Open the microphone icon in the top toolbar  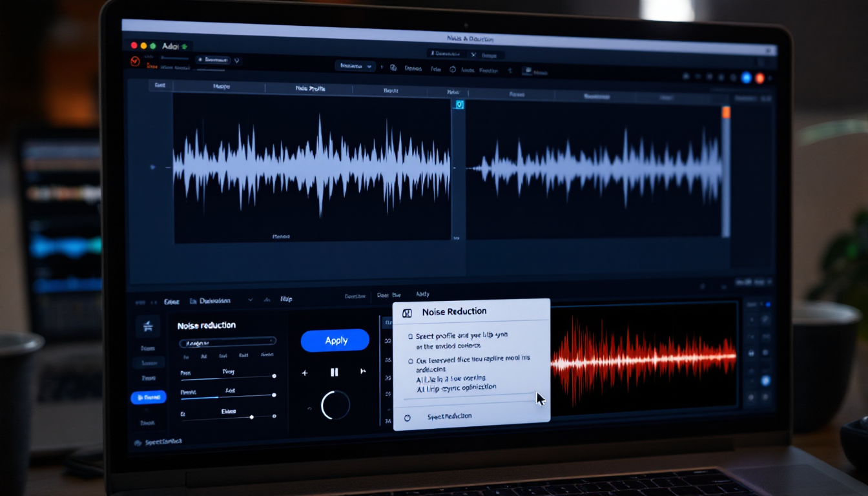[x=393, y=68]
